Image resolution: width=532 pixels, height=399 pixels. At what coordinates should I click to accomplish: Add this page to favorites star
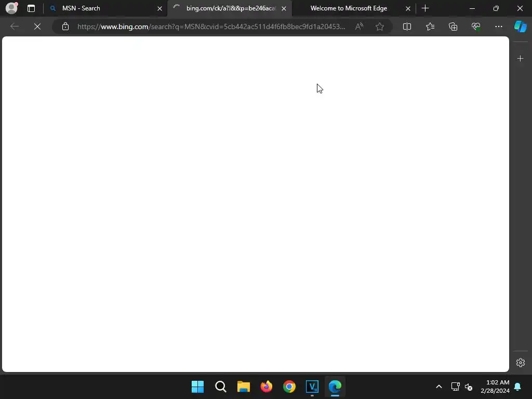[x=380, y=26]
